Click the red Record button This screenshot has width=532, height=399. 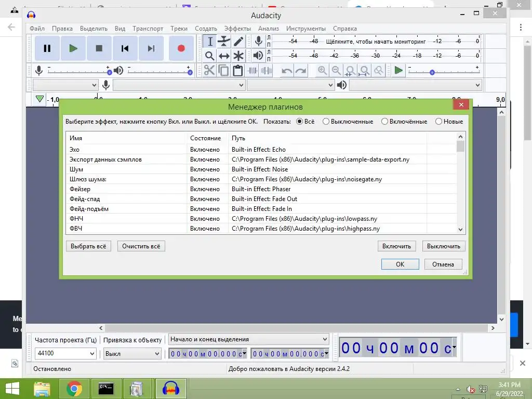point(181,48)
